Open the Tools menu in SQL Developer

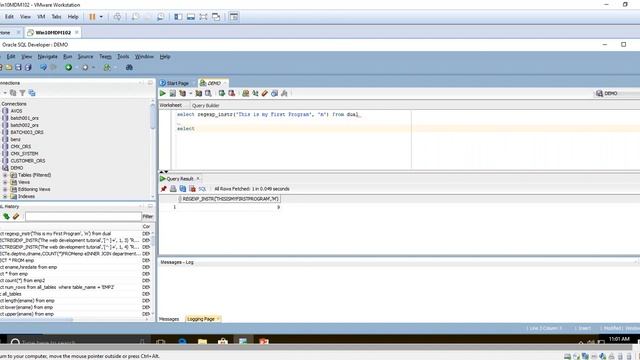point(123,57)
